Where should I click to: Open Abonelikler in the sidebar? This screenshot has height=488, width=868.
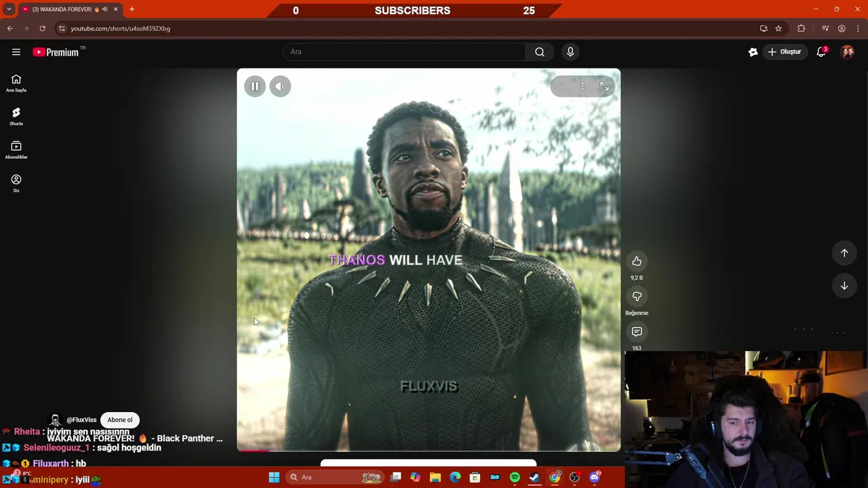coord(16,150)
